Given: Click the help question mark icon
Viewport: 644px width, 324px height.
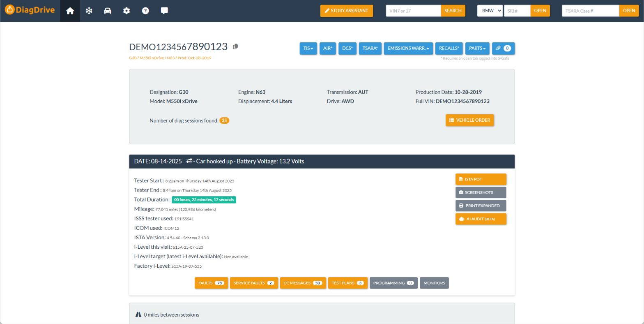Looking at the screenshot, I should point(145,11).
